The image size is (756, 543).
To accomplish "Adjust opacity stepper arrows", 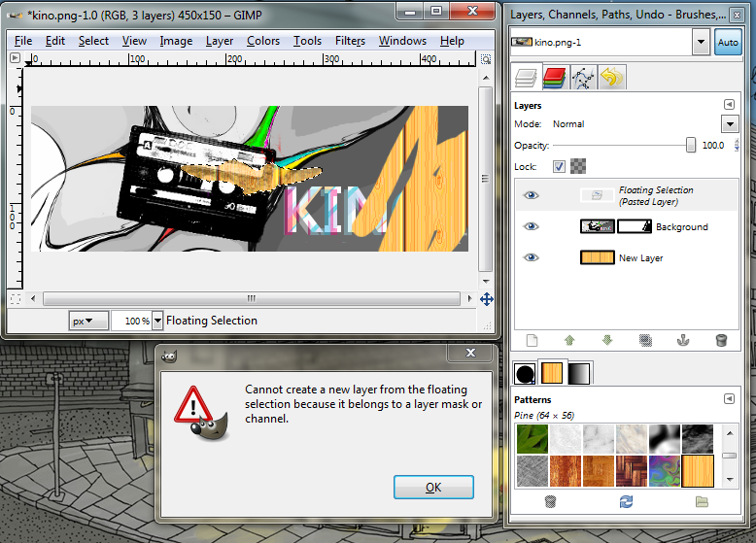I will pos(737,145).
